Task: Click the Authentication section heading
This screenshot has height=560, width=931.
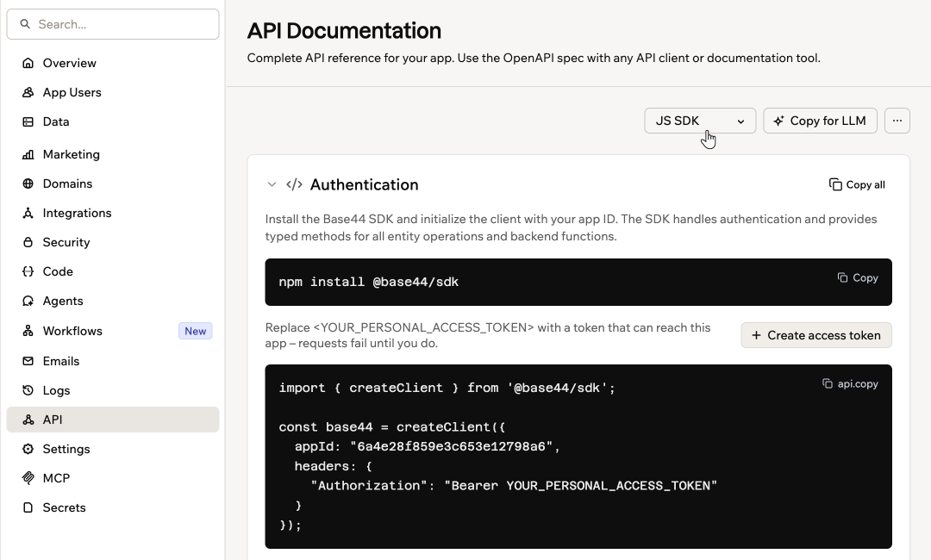Action: 364,184
